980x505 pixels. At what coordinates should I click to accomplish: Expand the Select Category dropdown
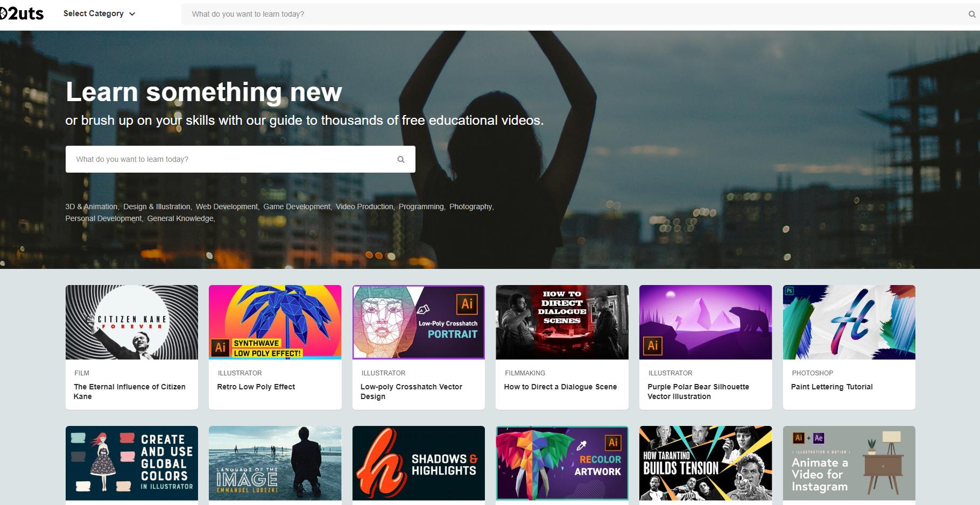pyautogui.click(x=99, y=13)
